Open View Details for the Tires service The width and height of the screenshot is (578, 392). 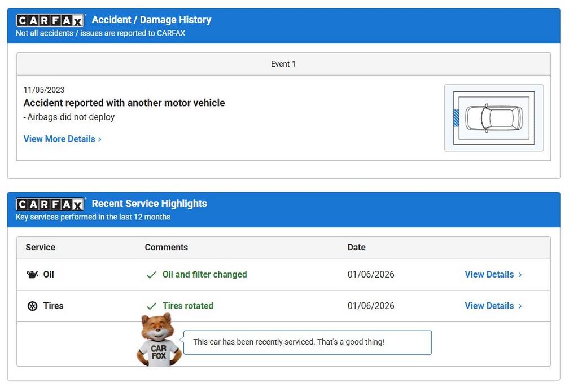tap(493, 306)
